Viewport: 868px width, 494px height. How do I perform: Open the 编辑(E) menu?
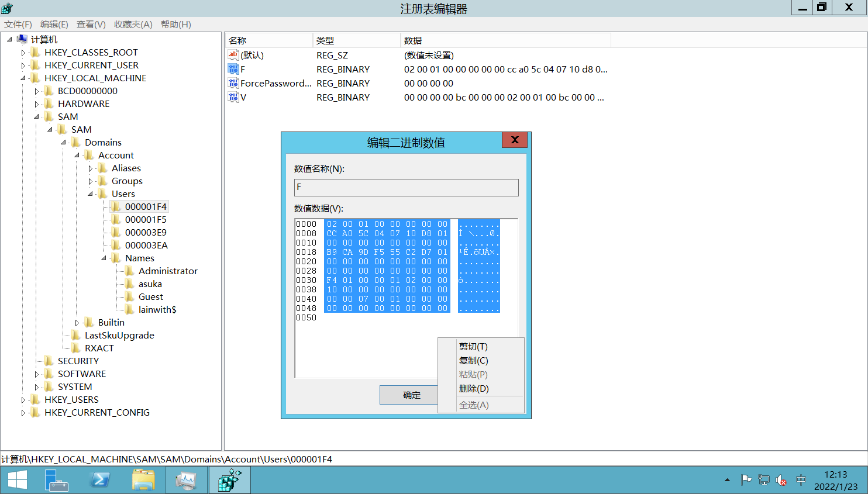(54, 24)
